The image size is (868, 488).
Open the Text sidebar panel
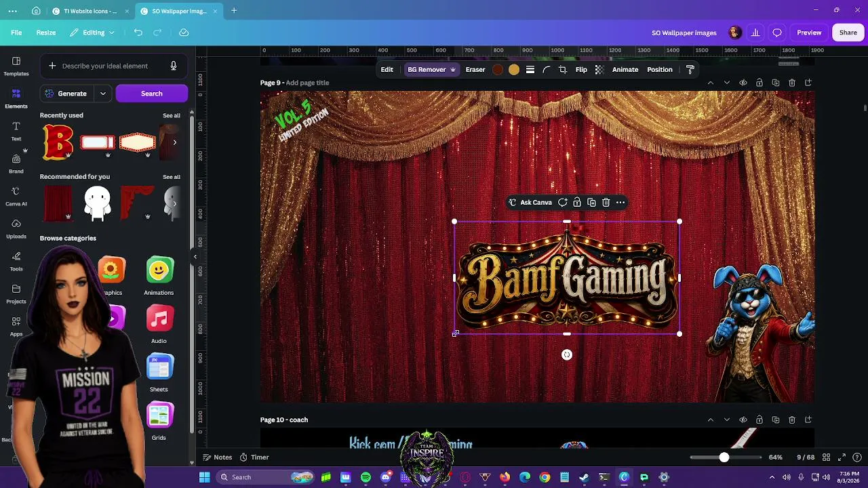tap(16, 131)
